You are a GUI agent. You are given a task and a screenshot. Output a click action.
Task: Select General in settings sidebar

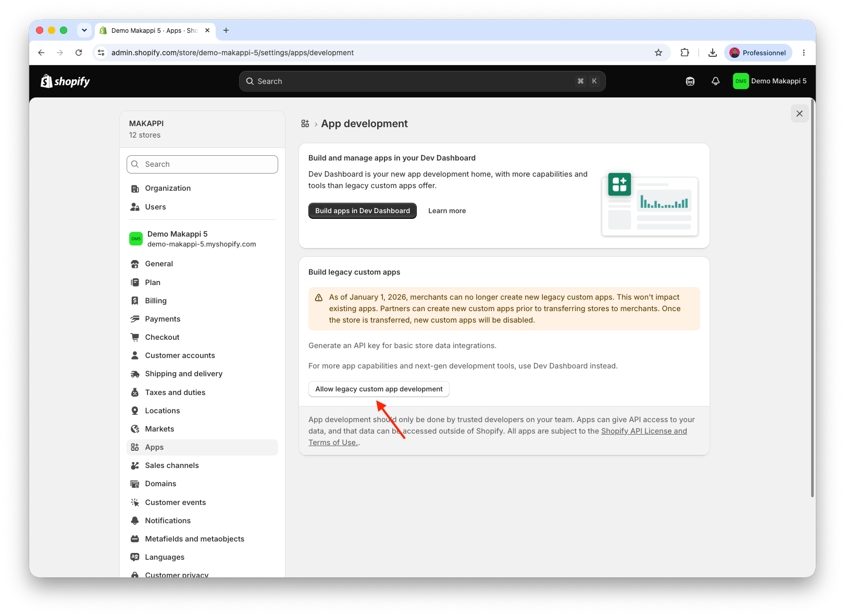point(202,264)
